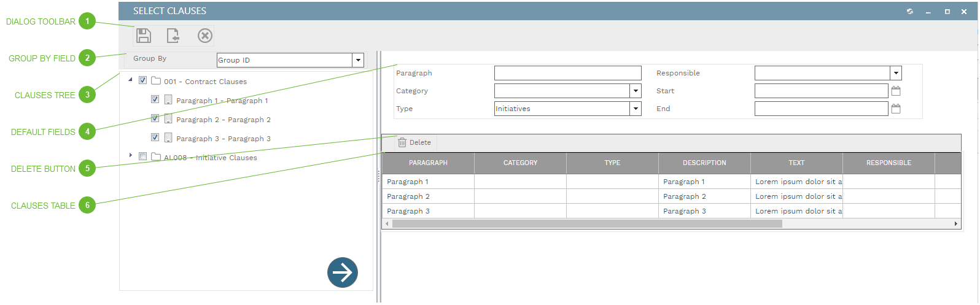This screenshot has width=980, height=305.
Task: Click the refresh icon in title bar
Action: [910, 11]
